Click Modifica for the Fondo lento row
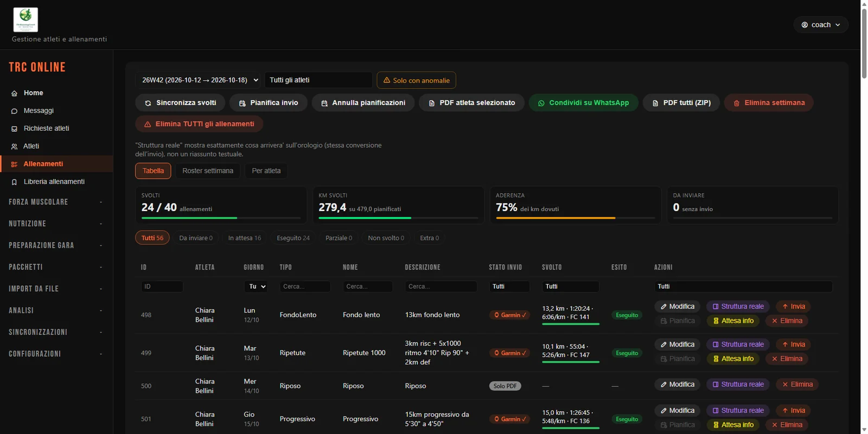This screenshot has height=434, width=868. [677, 307]
